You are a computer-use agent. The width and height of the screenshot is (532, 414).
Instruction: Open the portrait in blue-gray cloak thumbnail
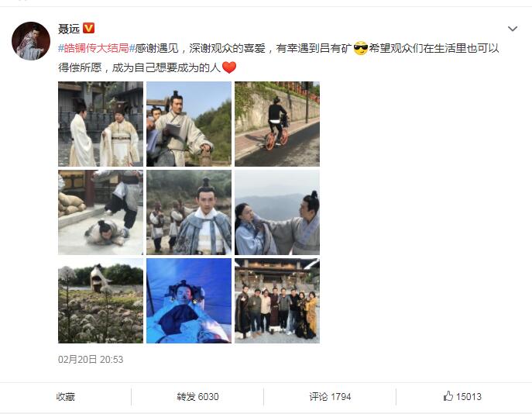click(189, 212)
